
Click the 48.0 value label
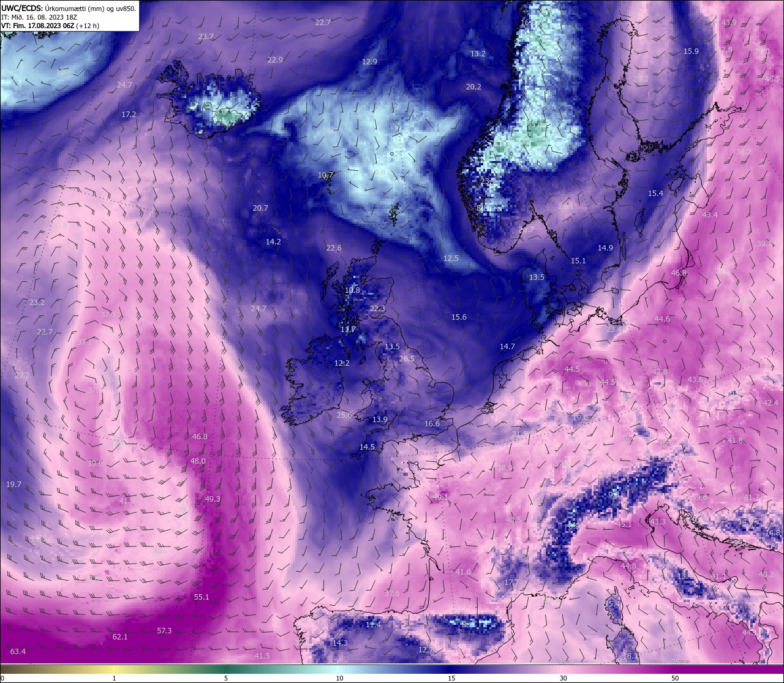198,461
